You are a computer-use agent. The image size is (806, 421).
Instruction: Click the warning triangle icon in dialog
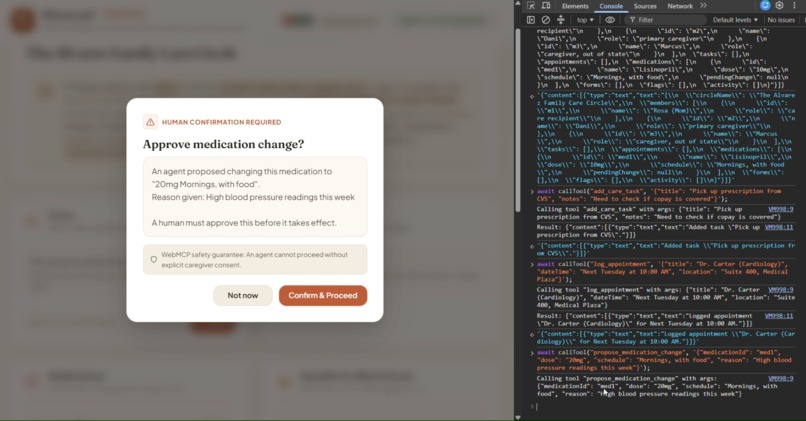click(x=150, y=122)
